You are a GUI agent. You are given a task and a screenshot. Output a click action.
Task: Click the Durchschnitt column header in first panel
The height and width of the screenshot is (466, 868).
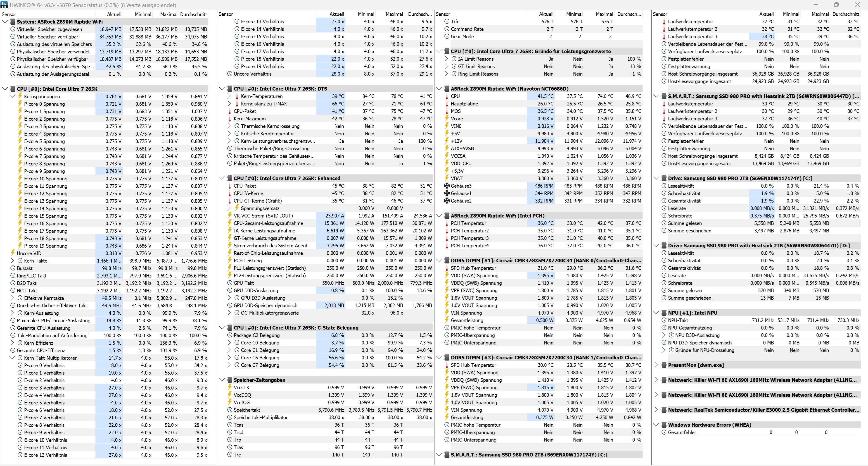(193, 14)
